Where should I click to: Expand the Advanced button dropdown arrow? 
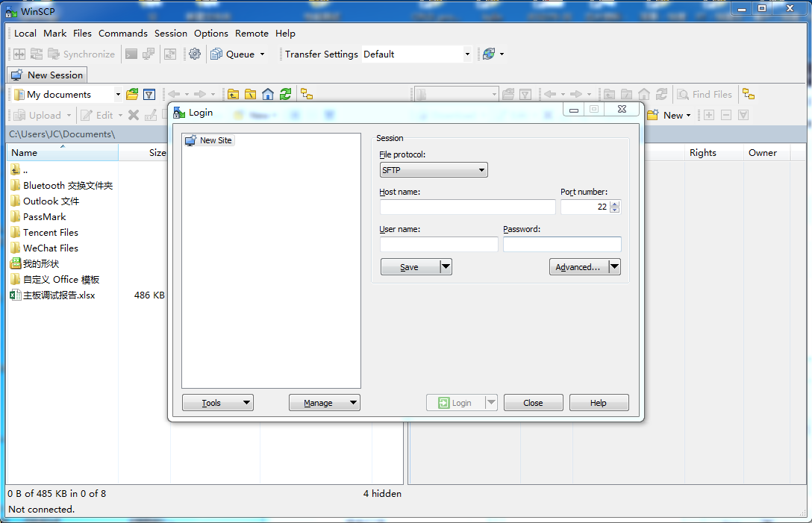click(613, 266)
